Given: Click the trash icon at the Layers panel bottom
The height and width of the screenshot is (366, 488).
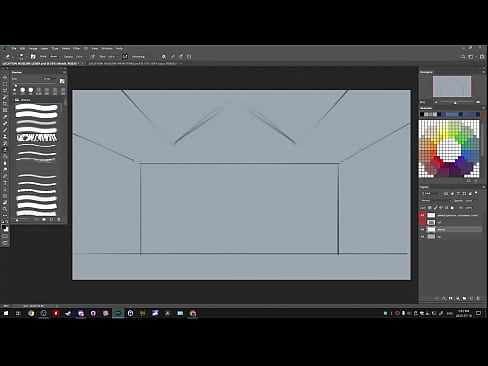Looking at the screenshot, I should pos(478,298).
